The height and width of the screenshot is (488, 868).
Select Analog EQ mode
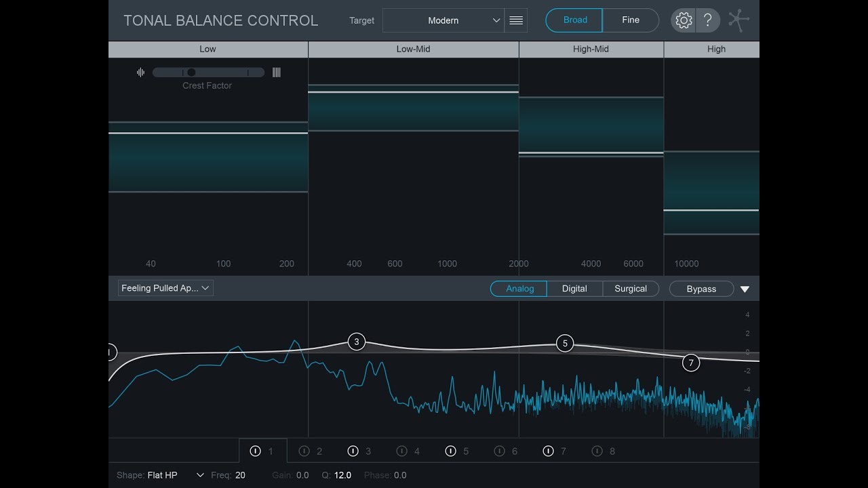pyautogui.click(x=519, y=289)
